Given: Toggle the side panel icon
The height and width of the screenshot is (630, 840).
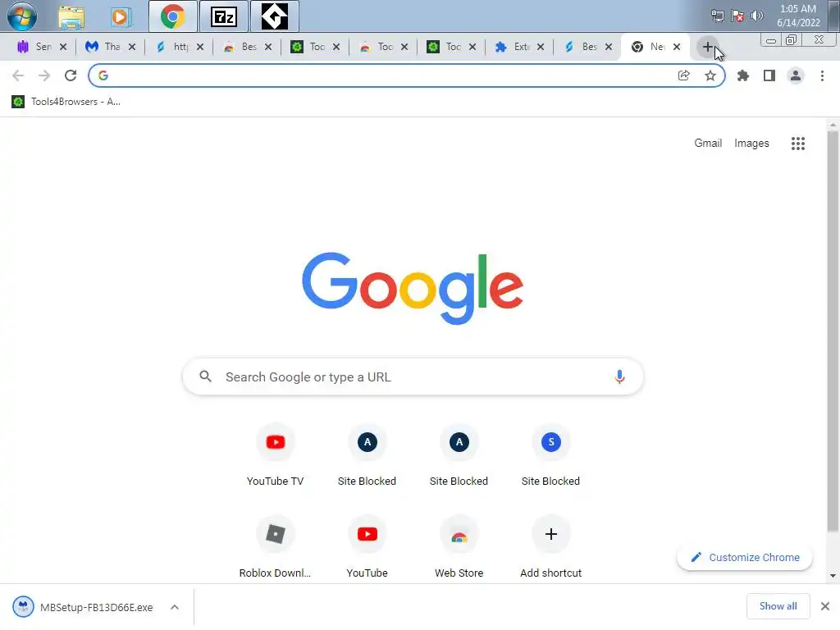Looking at the screenshot, I should coord(769,75).
